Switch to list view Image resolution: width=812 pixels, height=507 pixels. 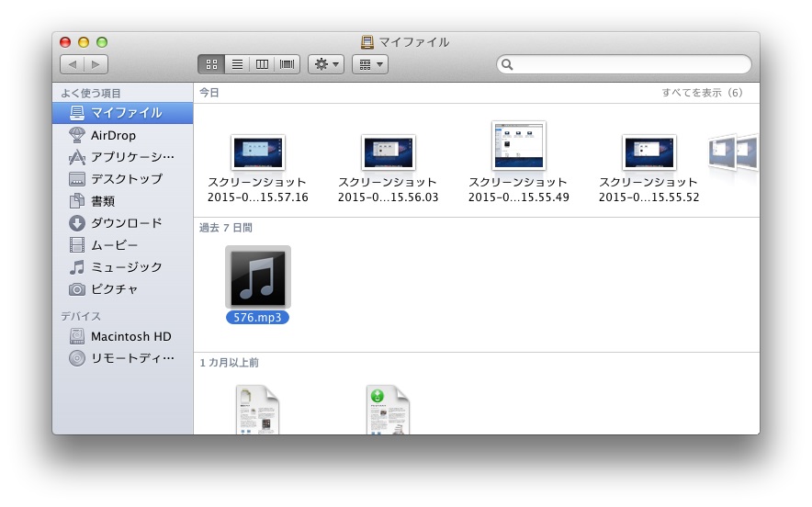[237, 64]
